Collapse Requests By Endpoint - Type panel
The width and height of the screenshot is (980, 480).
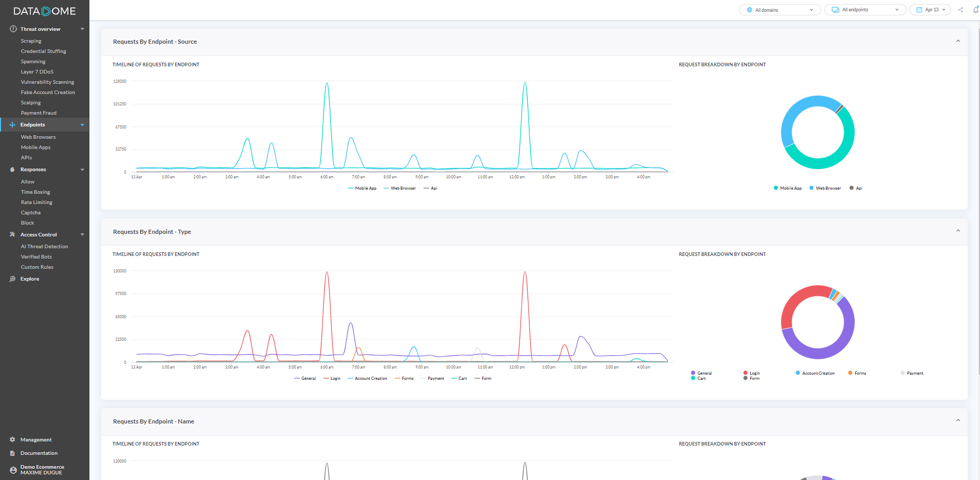[x=958, y=231]
